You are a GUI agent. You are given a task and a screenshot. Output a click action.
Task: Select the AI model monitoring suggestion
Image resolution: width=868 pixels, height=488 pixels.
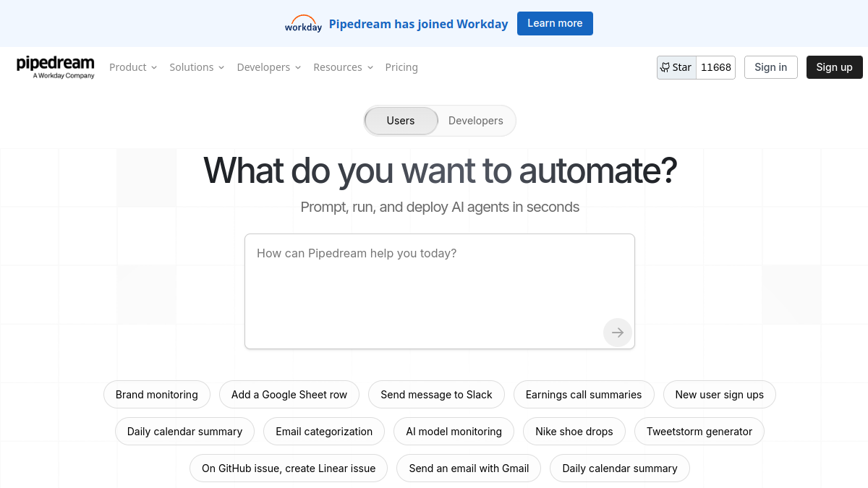tap(454, 432)
